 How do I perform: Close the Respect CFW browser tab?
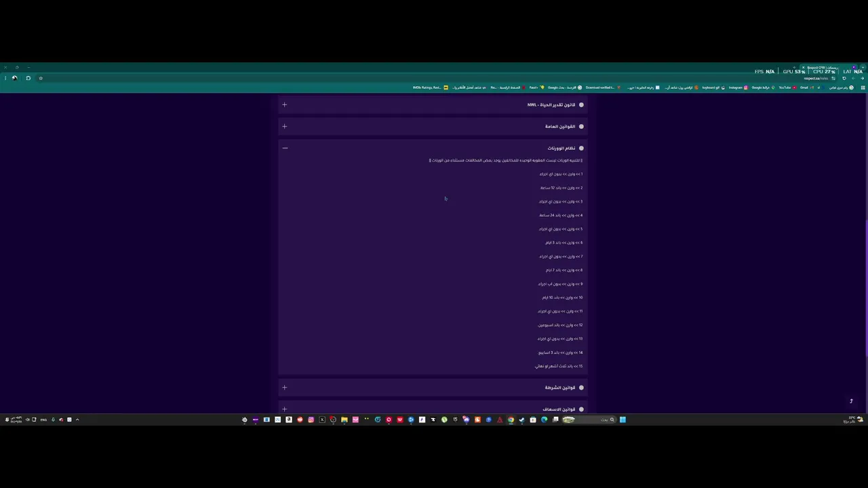[x=803, y=68]
